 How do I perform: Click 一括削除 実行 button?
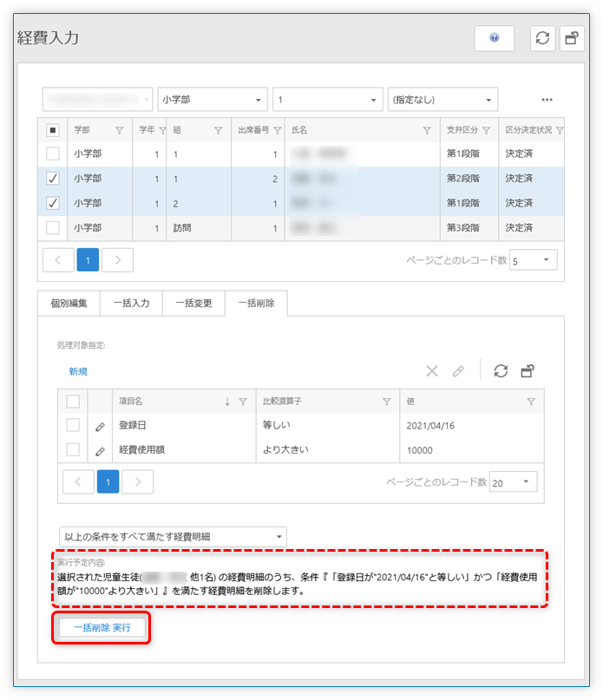[102, 628]
